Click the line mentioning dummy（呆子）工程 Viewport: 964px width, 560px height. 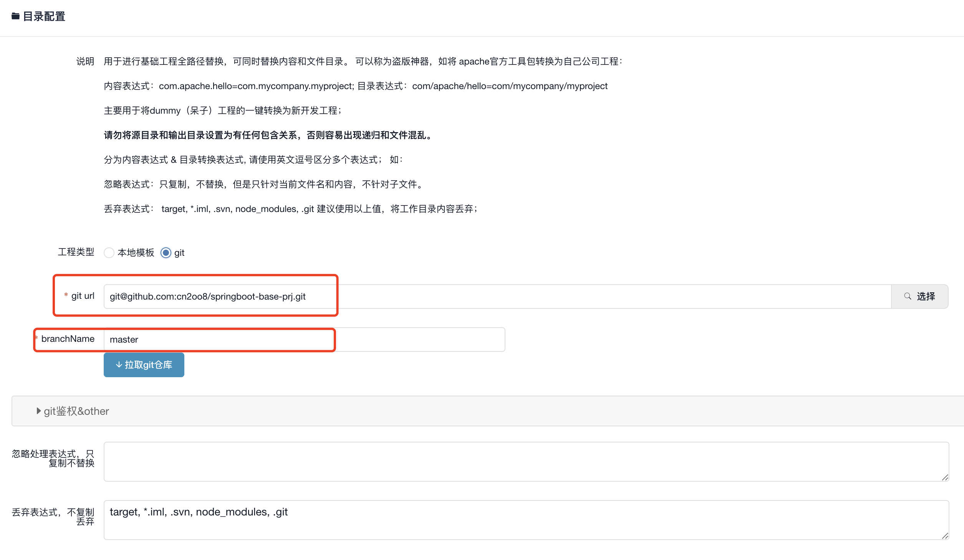[x=223, y=111]
